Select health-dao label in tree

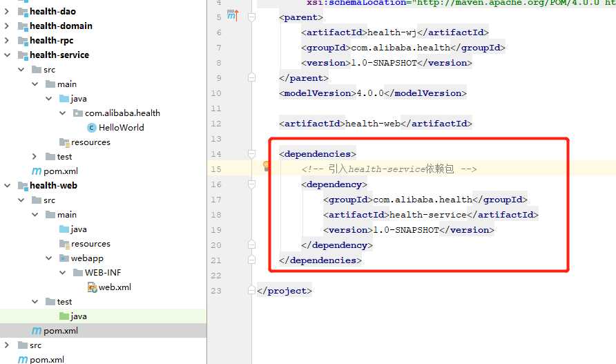click(52, 12)
